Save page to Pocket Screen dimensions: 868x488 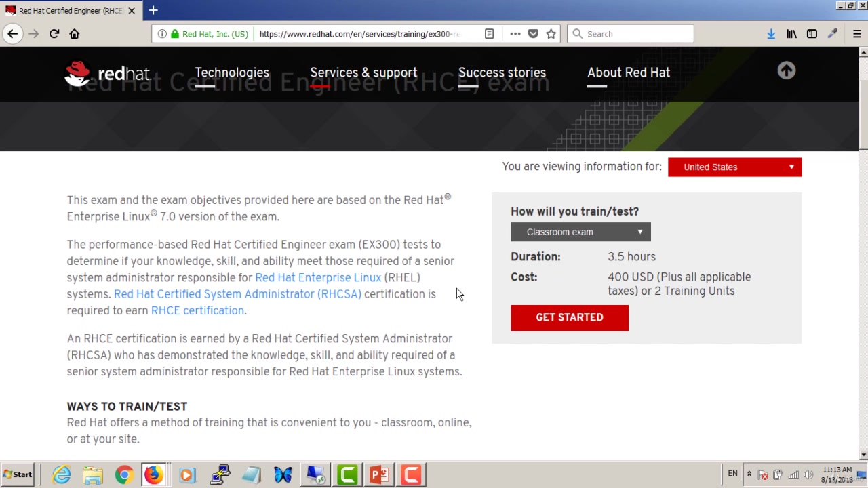tap(533, 34)
